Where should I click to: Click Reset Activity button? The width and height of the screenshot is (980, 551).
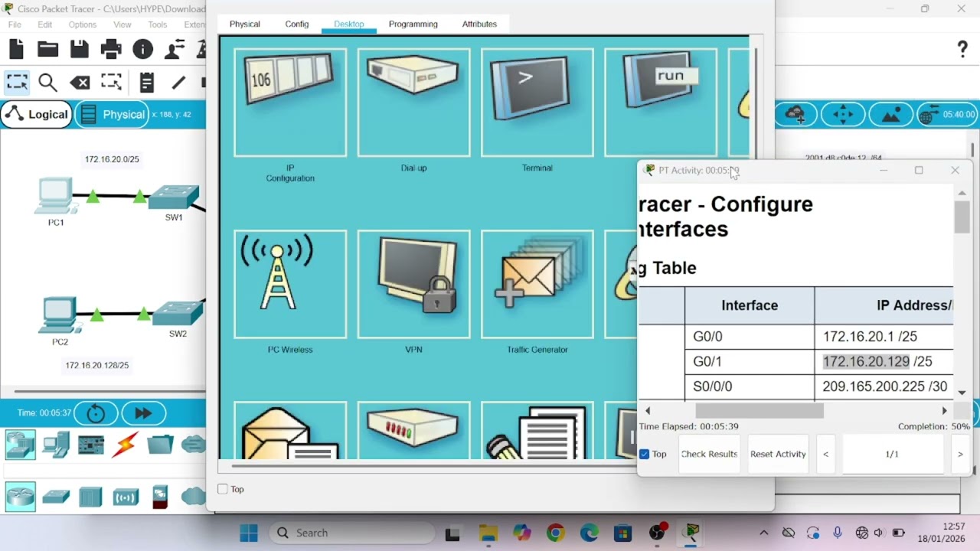[x=778, y=454]
